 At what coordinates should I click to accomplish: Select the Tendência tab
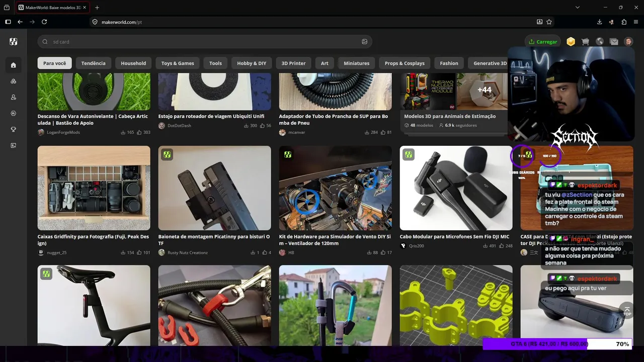[94, 63]
